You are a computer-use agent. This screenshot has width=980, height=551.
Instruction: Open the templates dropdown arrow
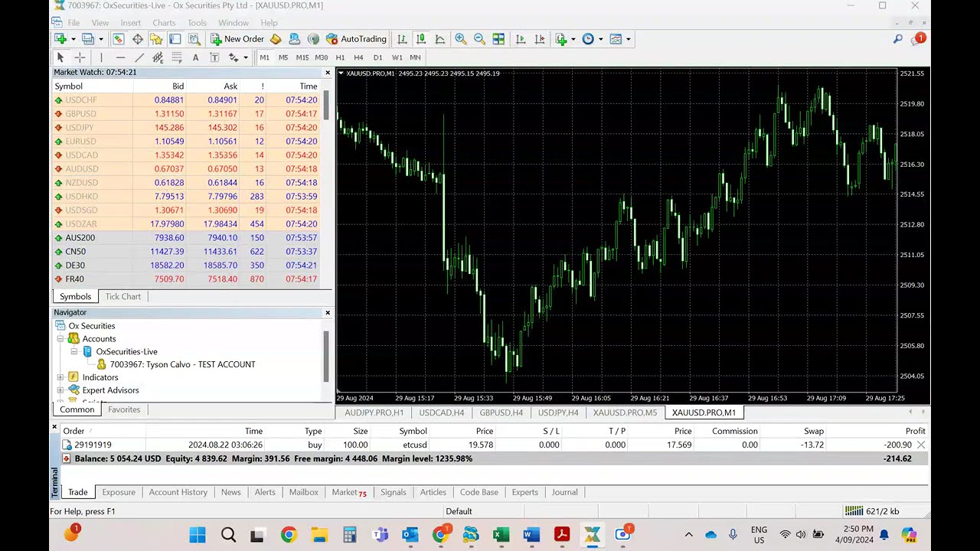coord(628,39)
